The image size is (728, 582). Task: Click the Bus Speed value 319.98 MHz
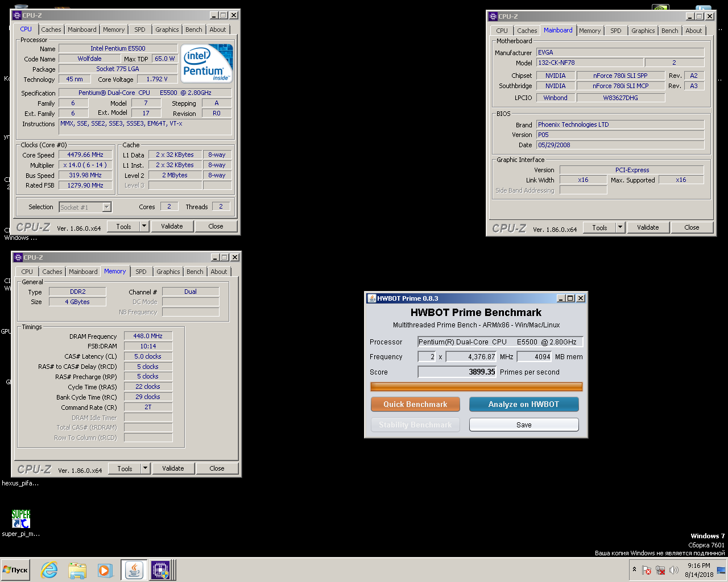pos(85,175)
